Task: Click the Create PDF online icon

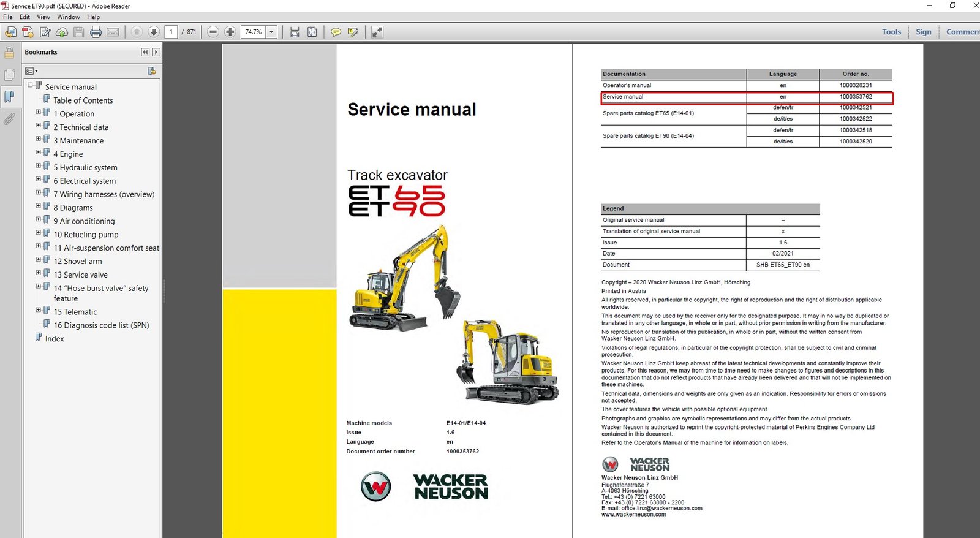Action: pos(28,32)
